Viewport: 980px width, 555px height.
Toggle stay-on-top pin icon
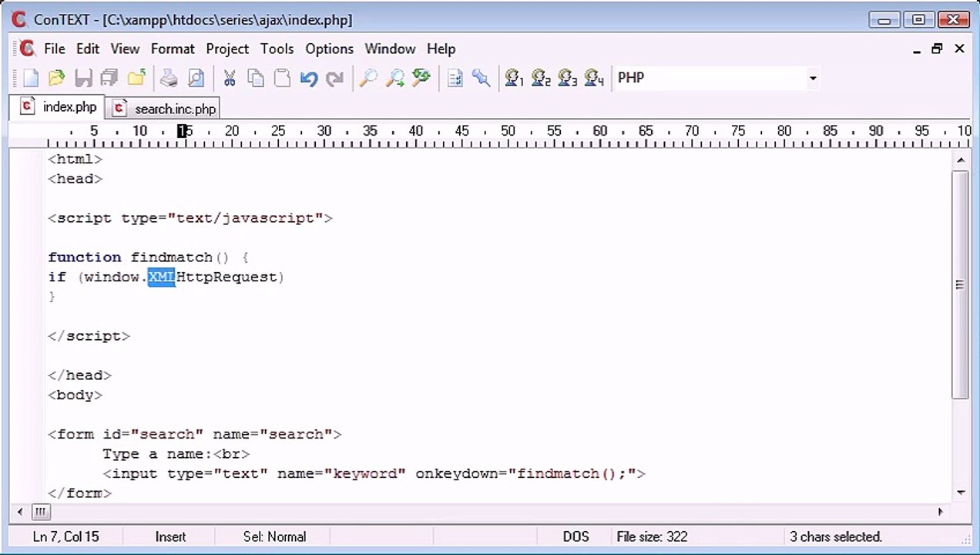click(482, 78)
